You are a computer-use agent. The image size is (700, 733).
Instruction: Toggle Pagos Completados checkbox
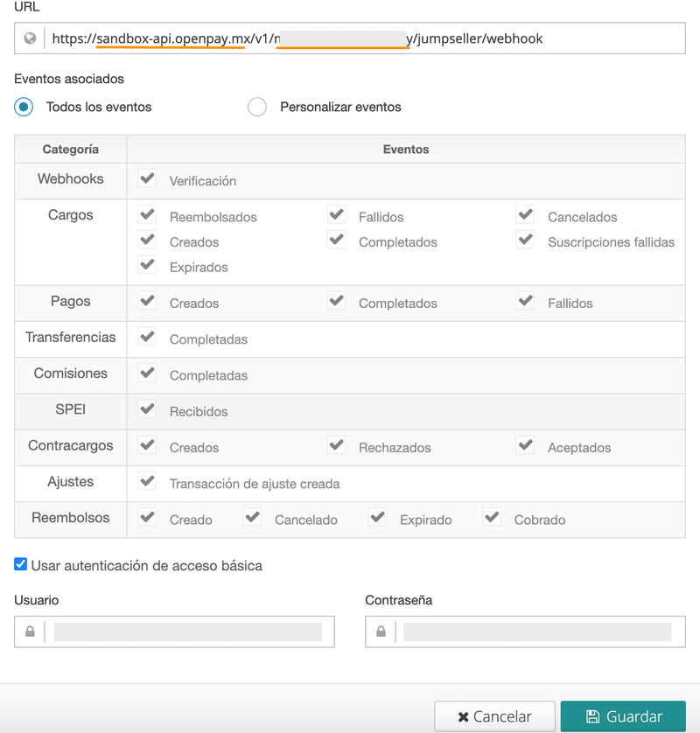tap(336, 301)
